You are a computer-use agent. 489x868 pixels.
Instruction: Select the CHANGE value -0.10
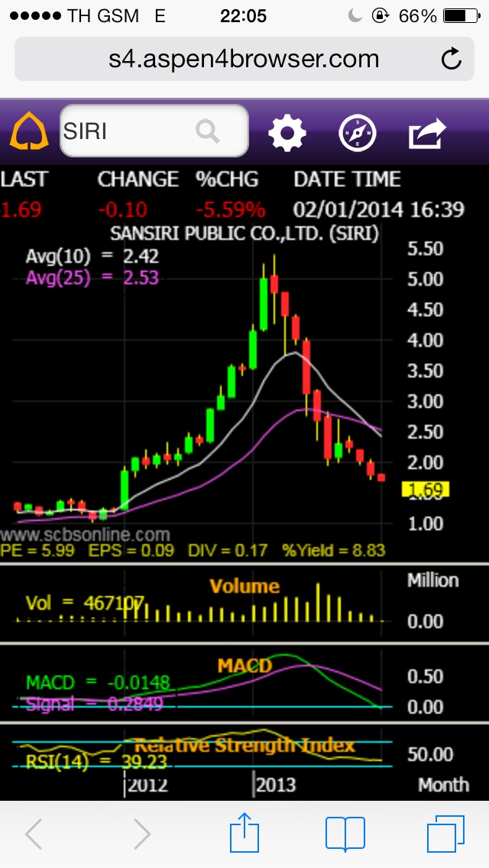[x=122, y=210]
